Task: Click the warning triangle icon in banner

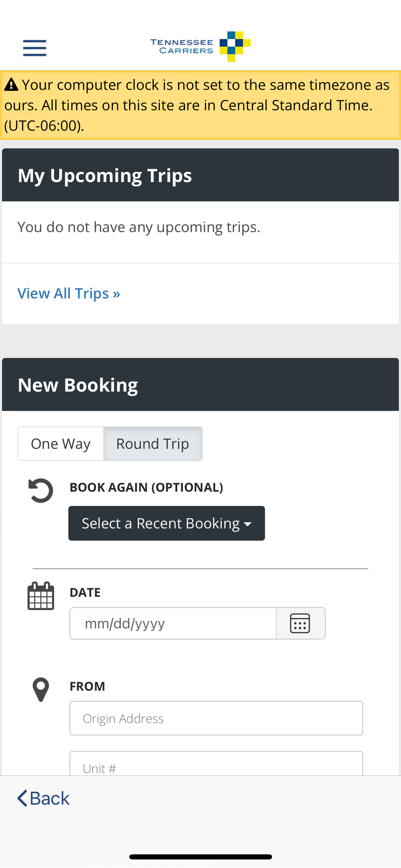Action: pos(11,85)
